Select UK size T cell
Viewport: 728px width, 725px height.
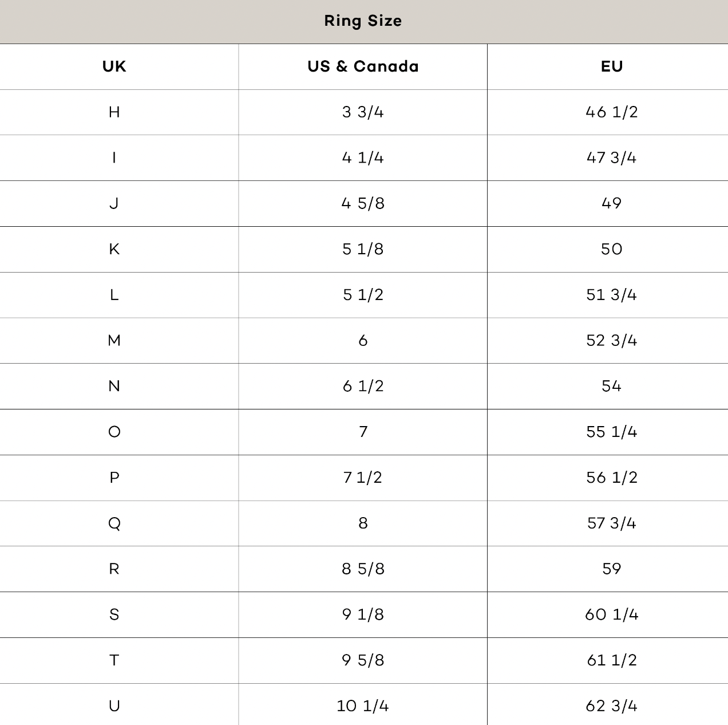(x=114, y=660)
